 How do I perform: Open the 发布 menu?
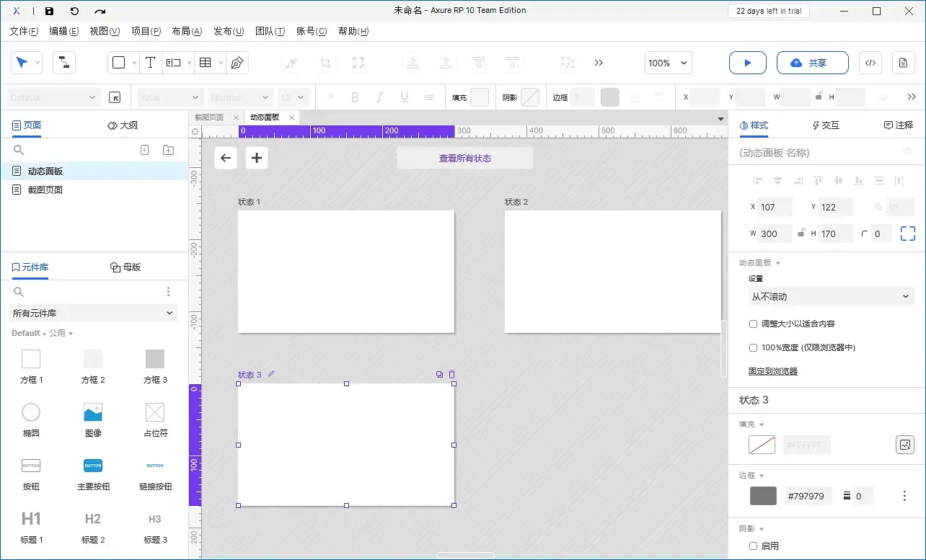(228, 31)
